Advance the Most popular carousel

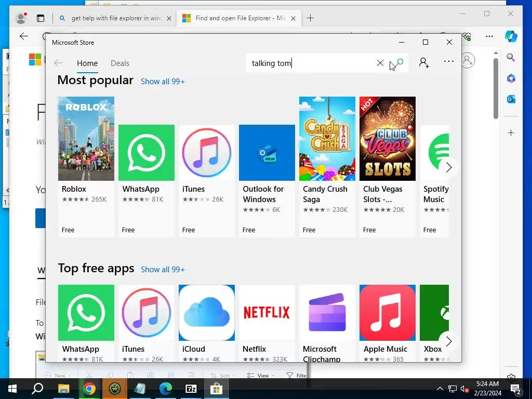(448, 167)
